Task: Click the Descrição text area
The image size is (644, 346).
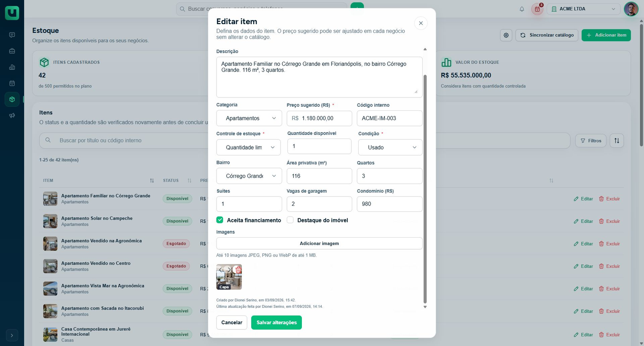Action: tap(319, 77)
